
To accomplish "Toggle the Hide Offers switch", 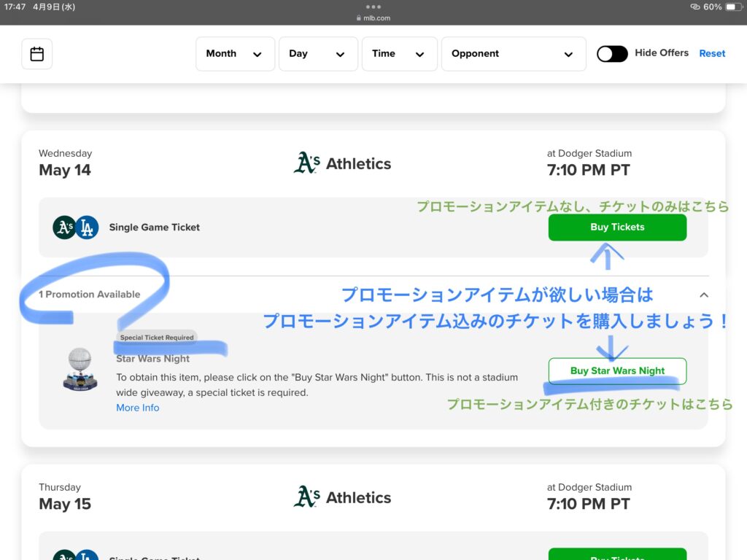I will pyautogui.click(x=612, y=54).
